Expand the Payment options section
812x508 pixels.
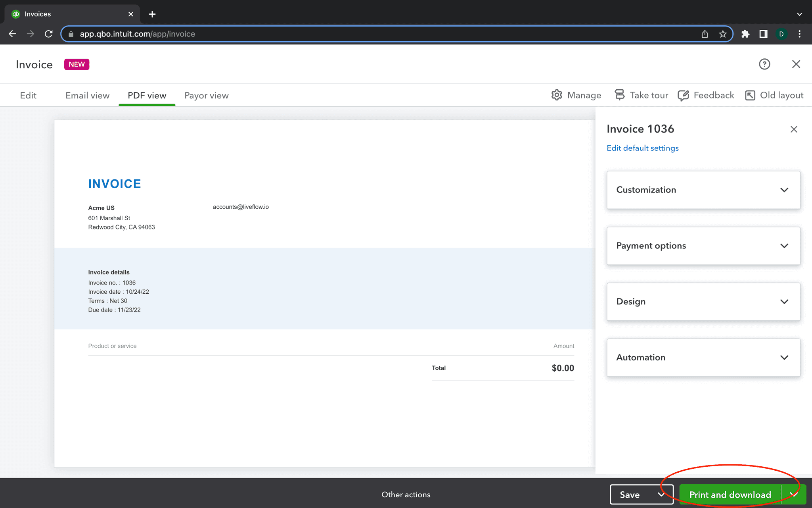pos(785,246)
